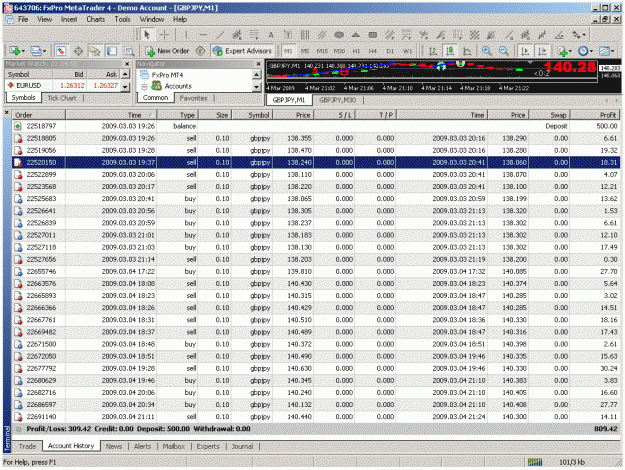Close the Market Watch panel

[127, 64]
